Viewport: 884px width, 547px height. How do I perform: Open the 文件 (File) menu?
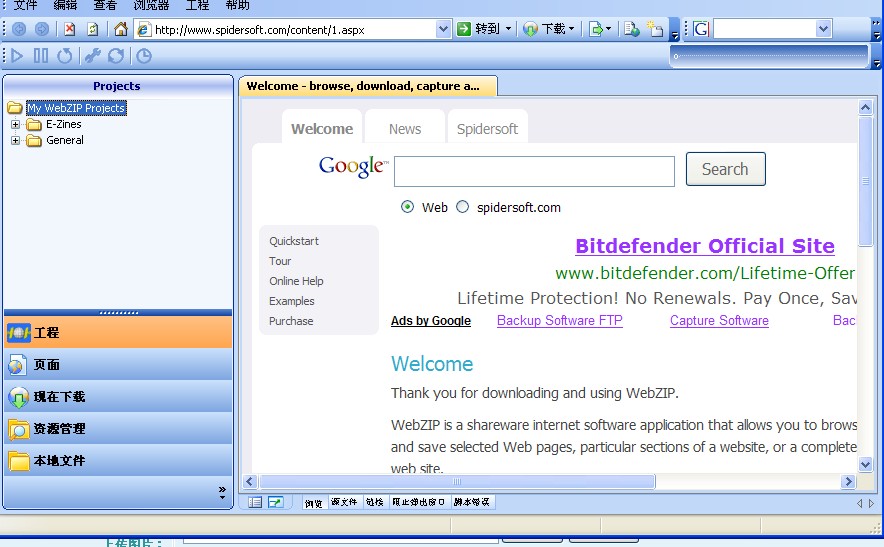pyautogui.click(x=25, y=6)
